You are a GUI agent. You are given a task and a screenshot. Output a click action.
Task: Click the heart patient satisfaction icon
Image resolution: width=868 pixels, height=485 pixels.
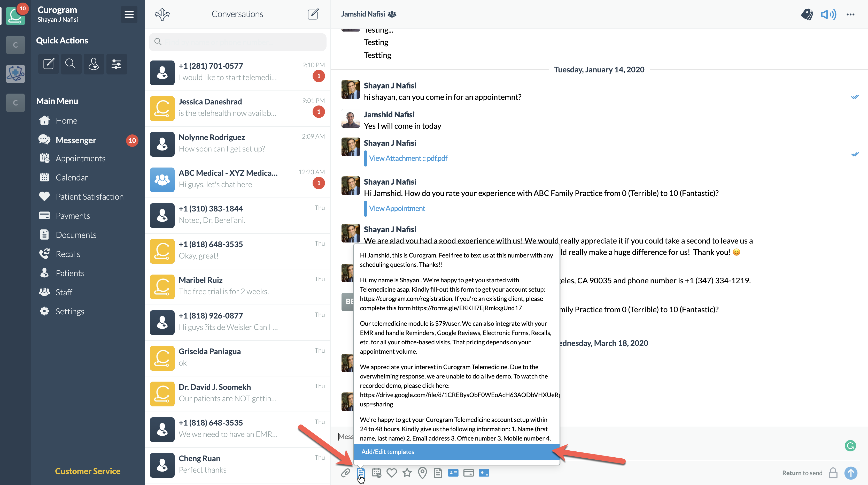point(392,473)
